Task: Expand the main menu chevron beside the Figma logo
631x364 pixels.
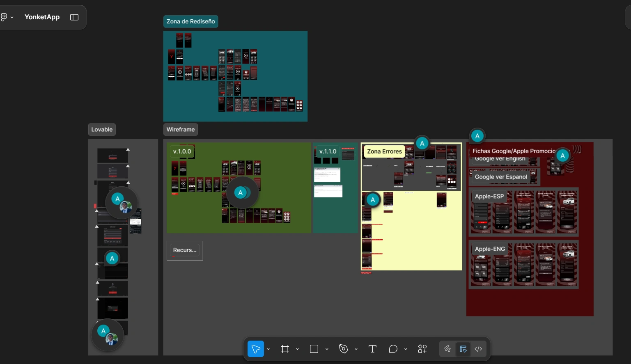Action: click(x=12, y=17)
